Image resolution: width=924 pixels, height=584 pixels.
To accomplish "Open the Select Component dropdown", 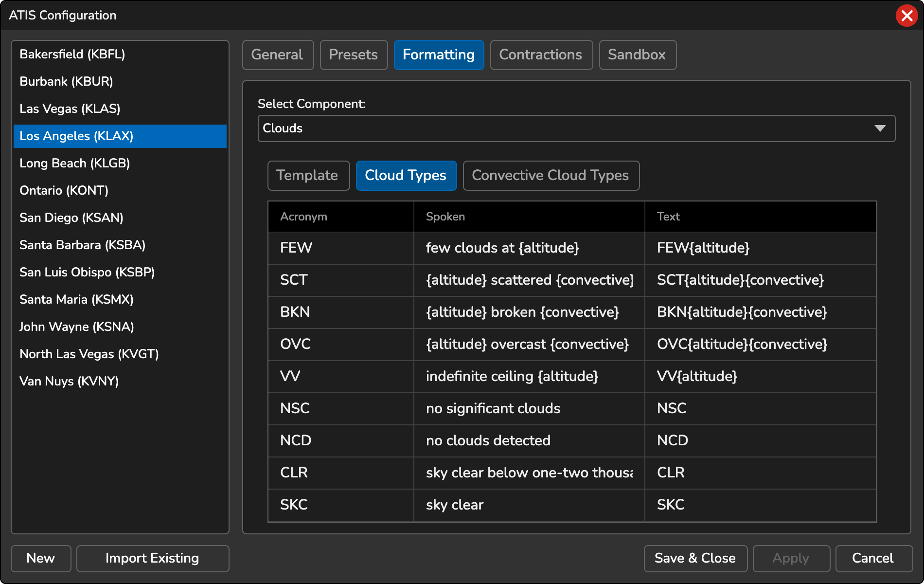I will [576, 128].
